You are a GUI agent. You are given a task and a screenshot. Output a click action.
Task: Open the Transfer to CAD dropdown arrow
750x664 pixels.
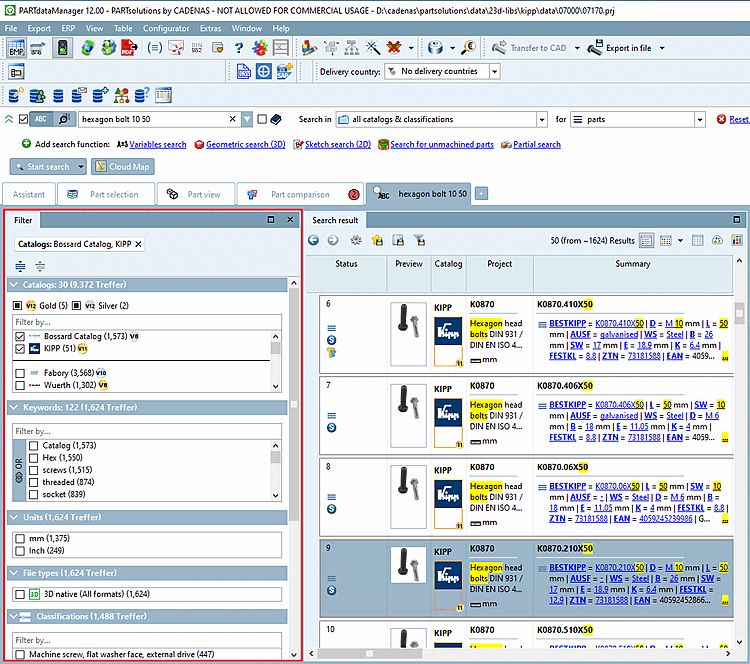(577, 48)
